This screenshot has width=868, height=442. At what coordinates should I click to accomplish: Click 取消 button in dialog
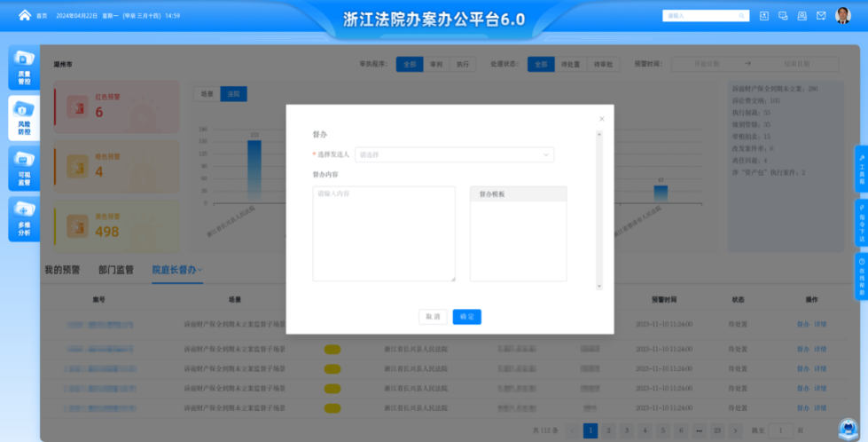433,316
